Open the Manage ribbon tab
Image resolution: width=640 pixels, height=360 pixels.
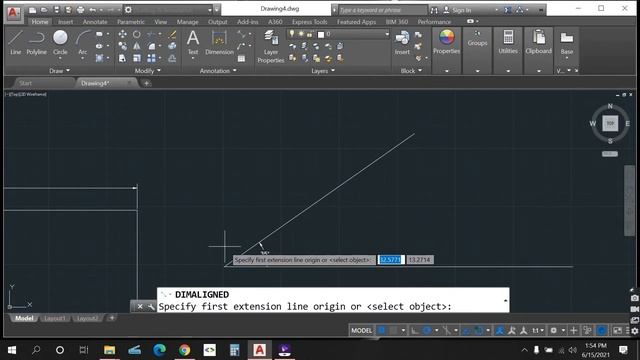(x=187, y=22)
